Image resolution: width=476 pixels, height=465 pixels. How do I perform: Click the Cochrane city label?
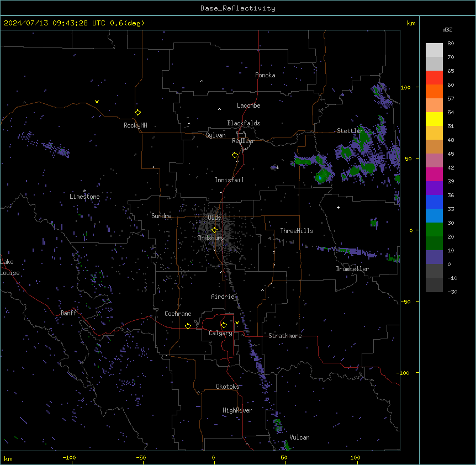178,314
